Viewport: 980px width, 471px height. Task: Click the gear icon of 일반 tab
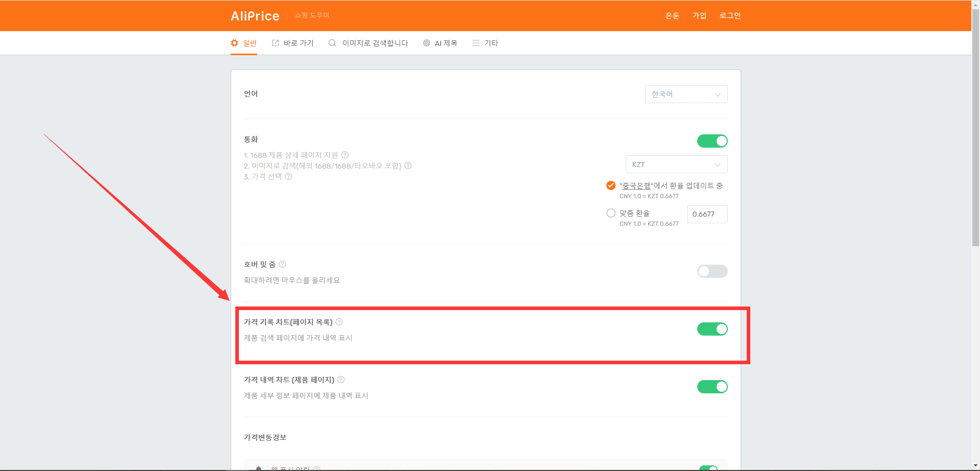point(234,43)
